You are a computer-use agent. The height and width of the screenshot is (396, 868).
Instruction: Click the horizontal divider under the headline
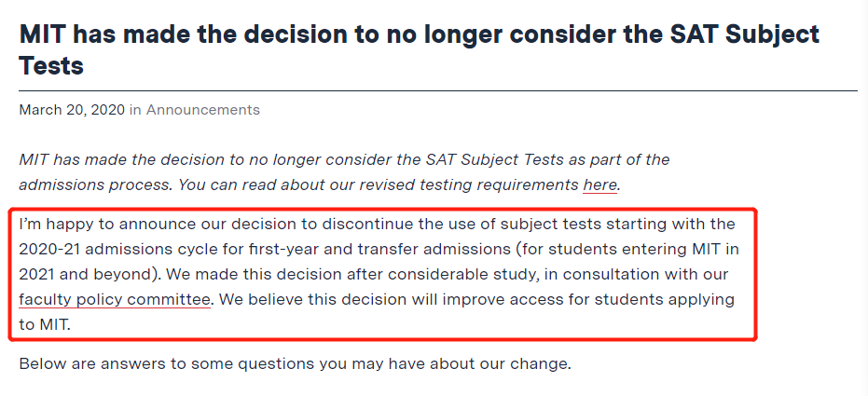click(x=438, y=90)
